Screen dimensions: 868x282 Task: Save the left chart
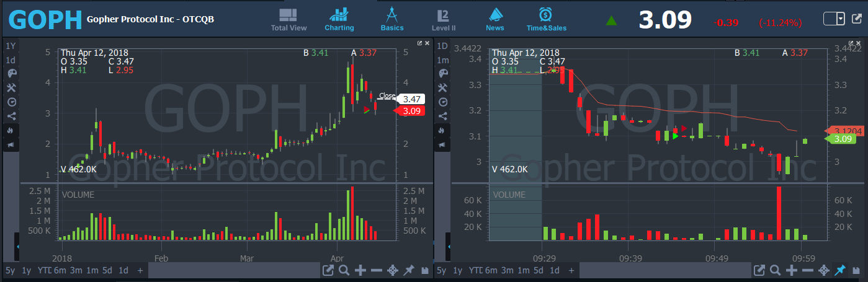pos(425,271)
